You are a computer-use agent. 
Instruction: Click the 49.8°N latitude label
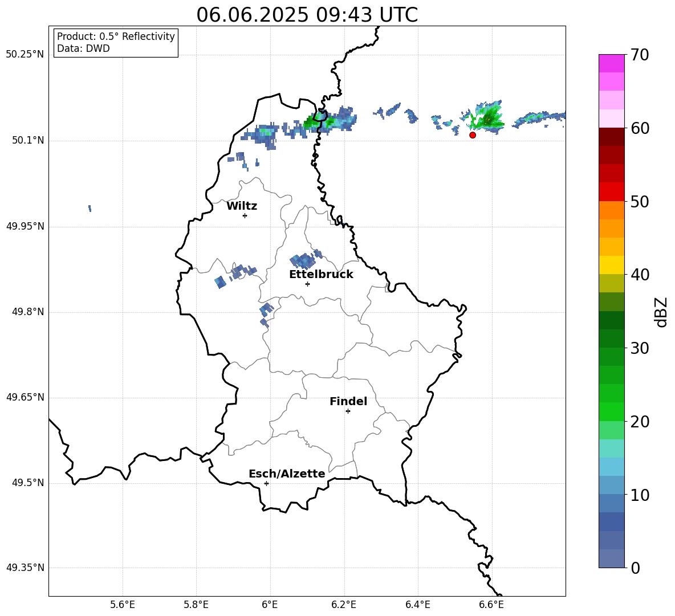coord(28,312)
